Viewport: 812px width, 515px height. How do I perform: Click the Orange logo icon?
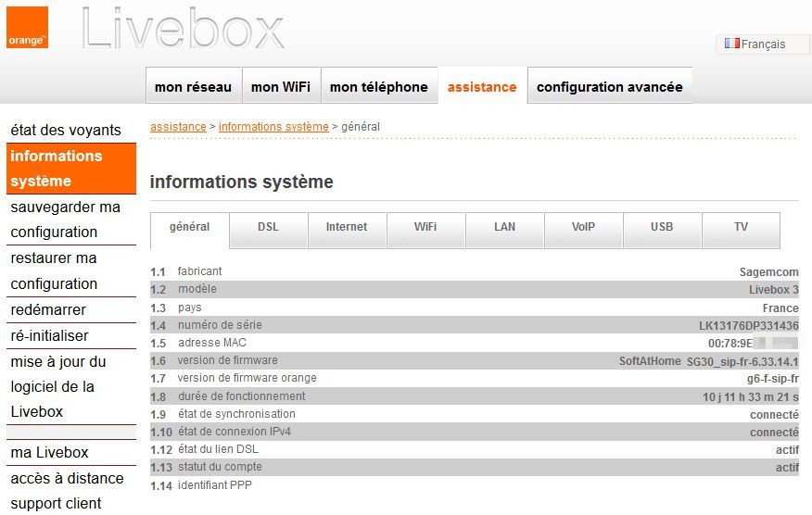pos(27,28)
